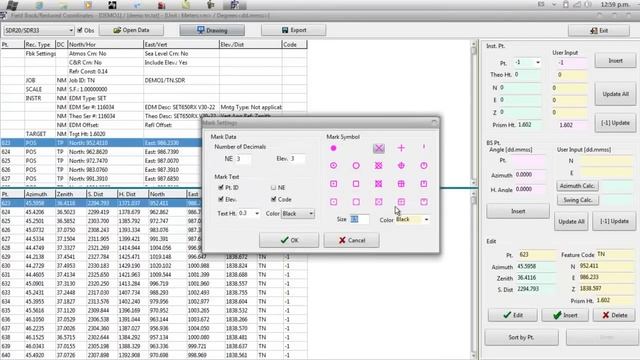Click the Export toolbar button

click(293, 30)
